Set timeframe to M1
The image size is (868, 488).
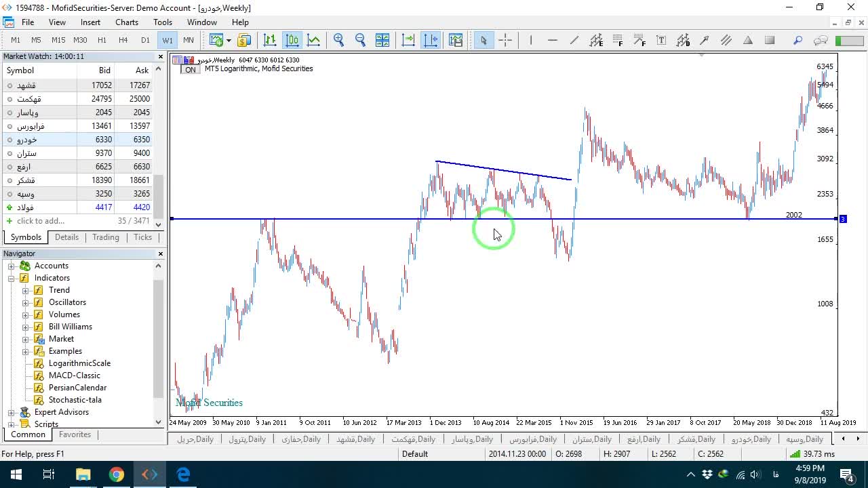click(x=16, y=40)
